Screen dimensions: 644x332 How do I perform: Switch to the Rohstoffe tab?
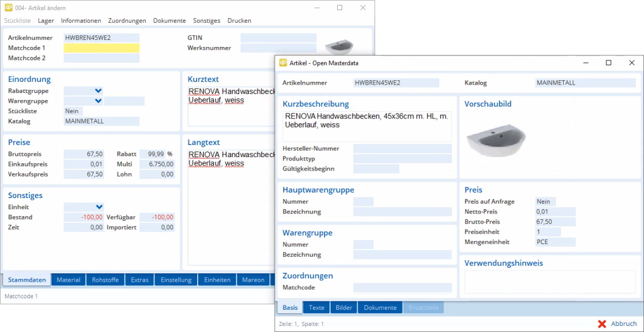105,280
